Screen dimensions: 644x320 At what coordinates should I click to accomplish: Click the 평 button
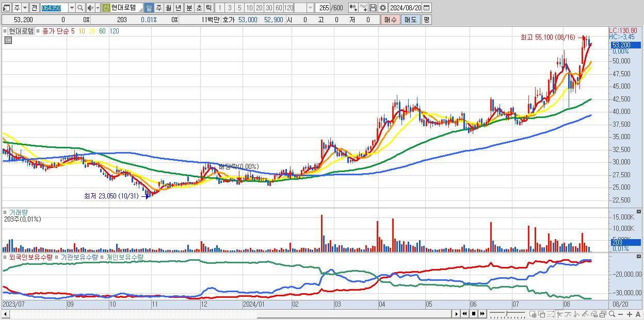click(x=426, y=20)
